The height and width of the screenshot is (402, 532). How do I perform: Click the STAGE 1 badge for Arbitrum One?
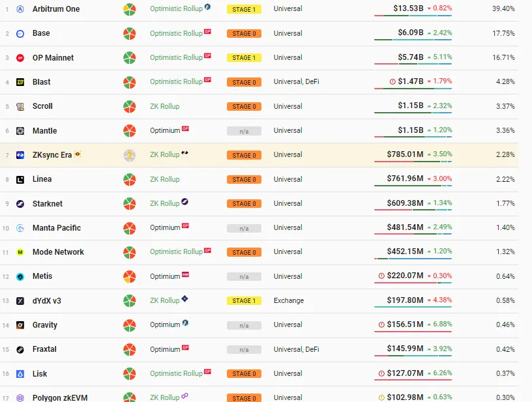(x=244, y=9)
